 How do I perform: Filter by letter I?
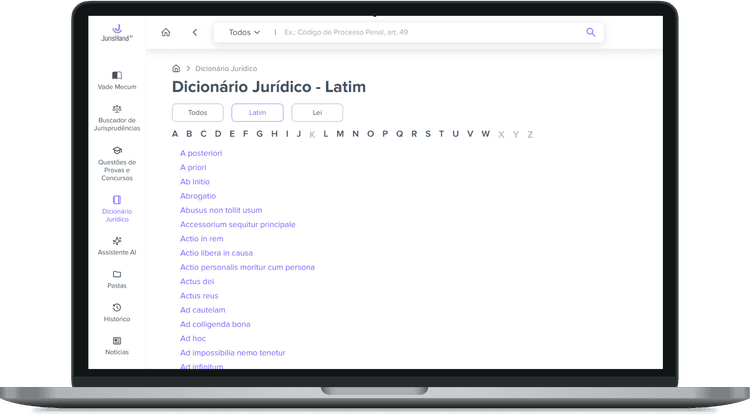coord(287,134)
